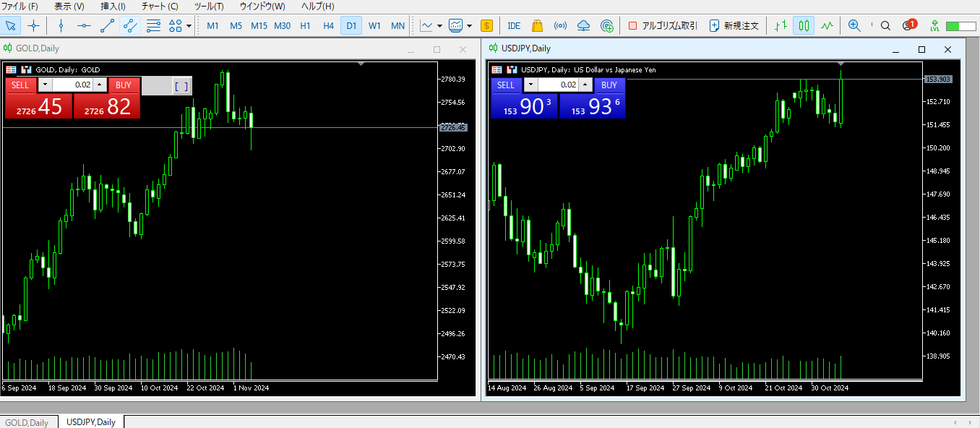Screen dimensions: 980x428
Task: Switch chart to candlestick display mode
Action: [x=804, y=26]
